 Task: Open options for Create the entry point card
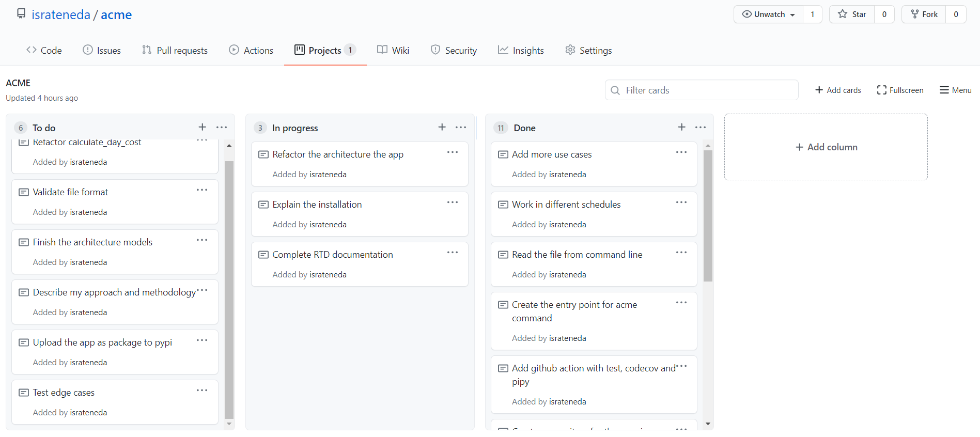681,303
